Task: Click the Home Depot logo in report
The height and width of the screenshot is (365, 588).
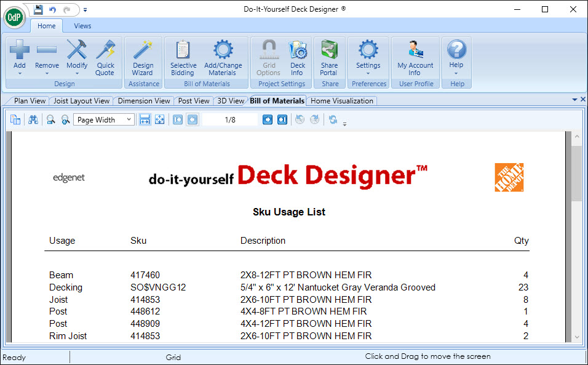Action: [x=509, y=177]
